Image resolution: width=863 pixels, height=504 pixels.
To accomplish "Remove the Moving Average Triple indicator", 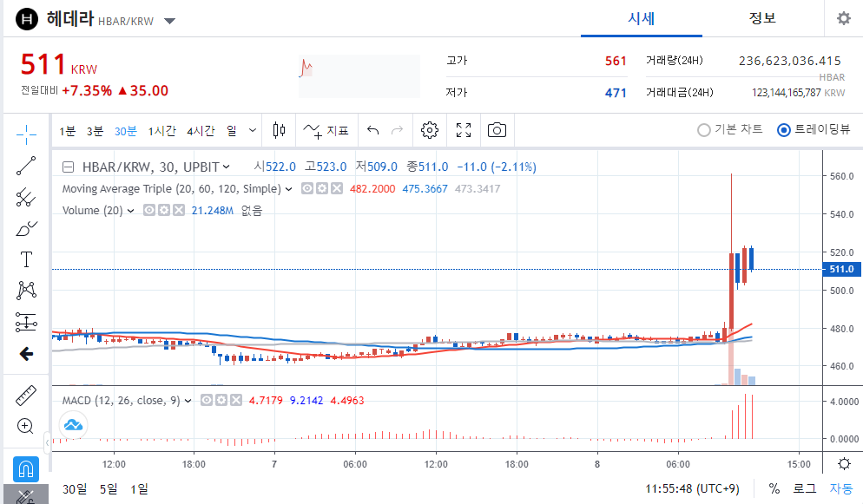I will tap(337, 188).
